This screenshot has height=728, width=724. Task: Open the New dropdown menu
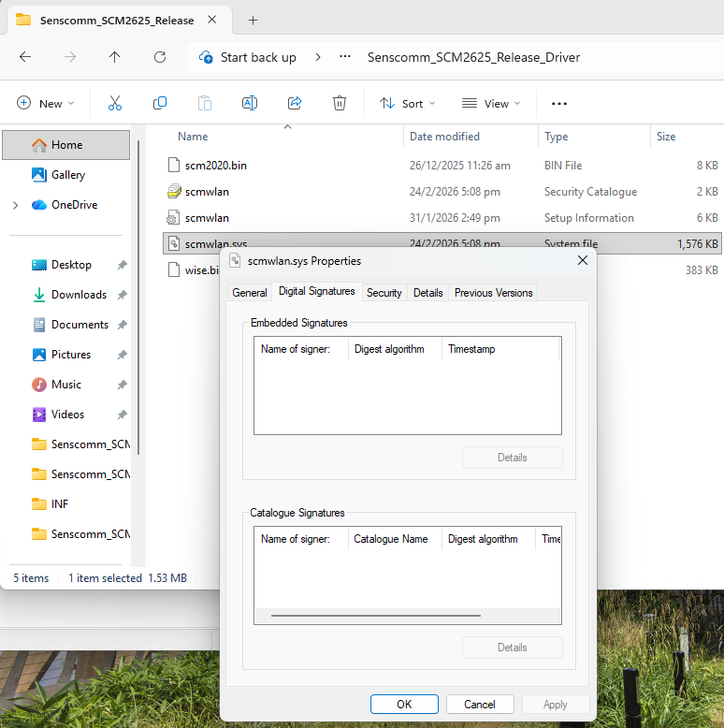45,103
